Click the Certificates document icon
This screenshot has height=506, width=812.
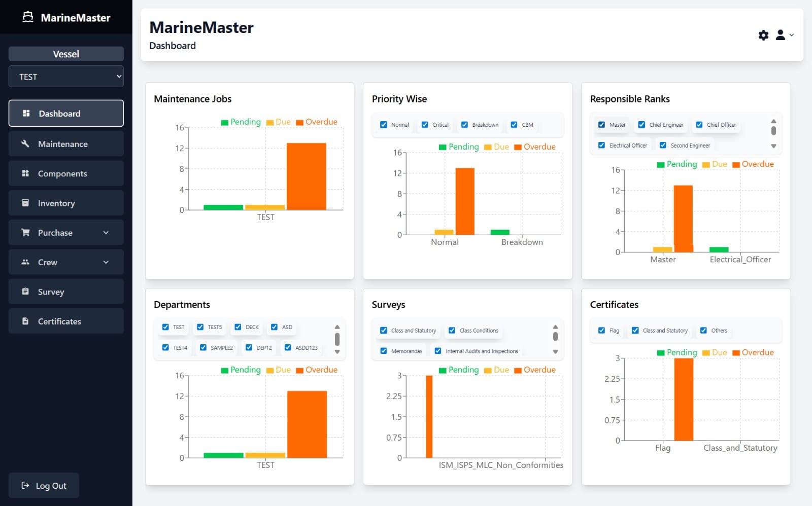[x=25, y=321]
